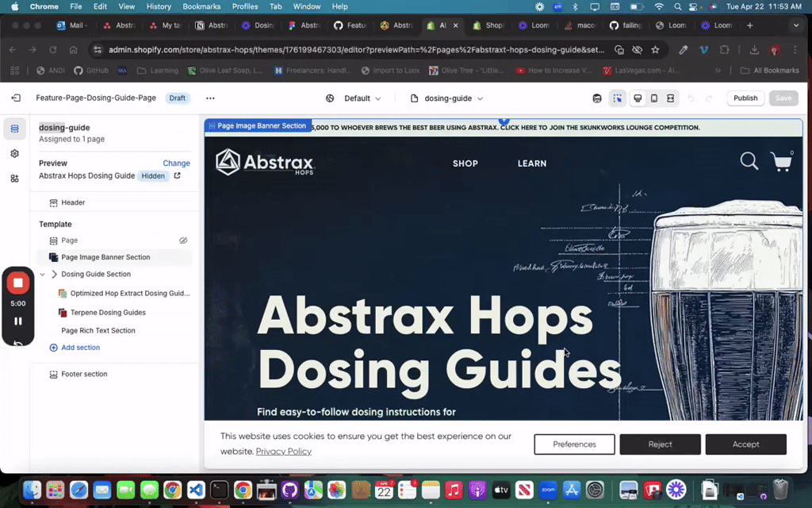Click SHOP in the preview navigation
Viewport: 812px width, 508px height.
[465, 164]
